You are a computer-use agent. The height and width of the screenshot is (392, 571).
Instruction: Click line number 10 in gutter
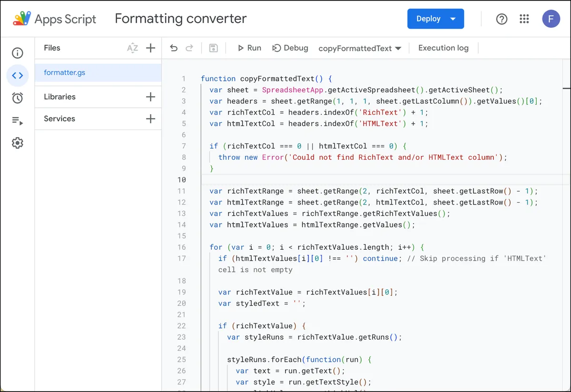[181, 179]
